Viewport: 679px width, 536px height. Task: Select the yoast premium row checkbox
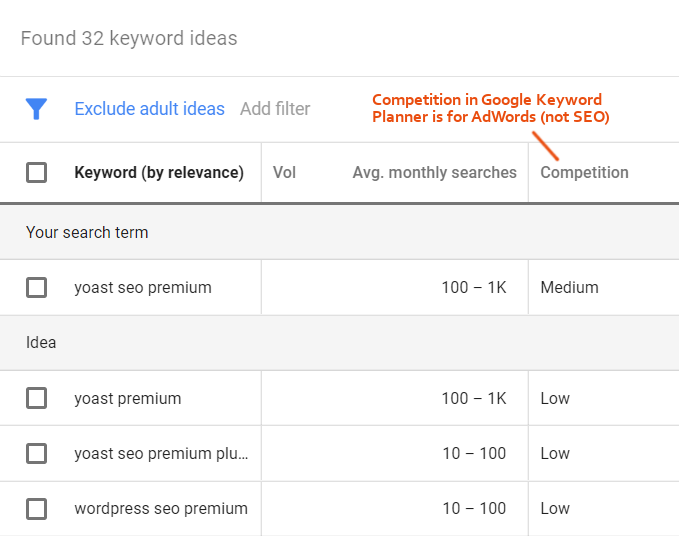coord(37,399)
